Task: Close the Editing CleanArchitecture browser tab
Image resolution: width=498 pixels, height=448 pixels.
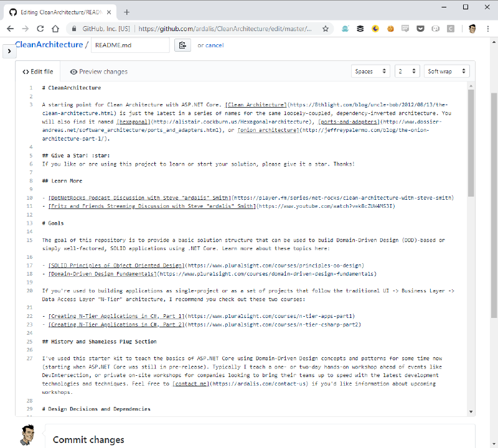Action: (109, 12)
